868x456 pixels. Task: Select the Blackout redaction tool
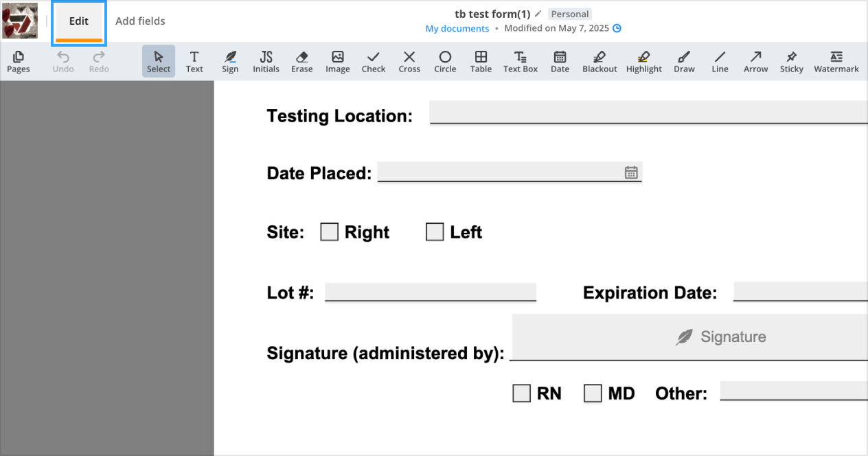pos(599,61)
